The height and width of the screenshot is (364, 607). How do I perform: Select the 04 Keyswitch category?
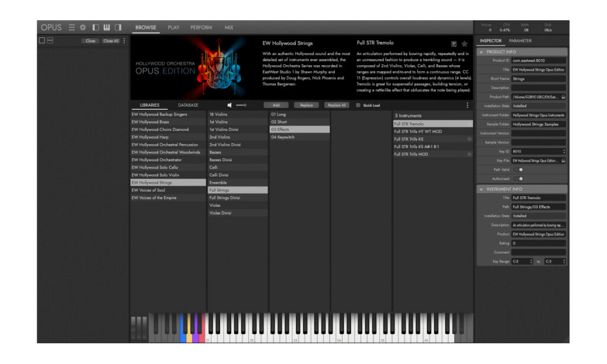299,137
